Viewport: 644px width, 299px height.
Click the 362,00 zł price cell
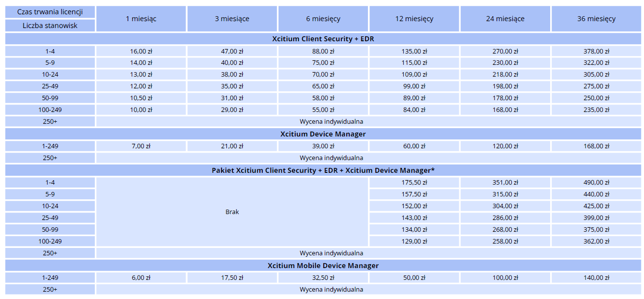pyautogui.click(x=596, y=242)
